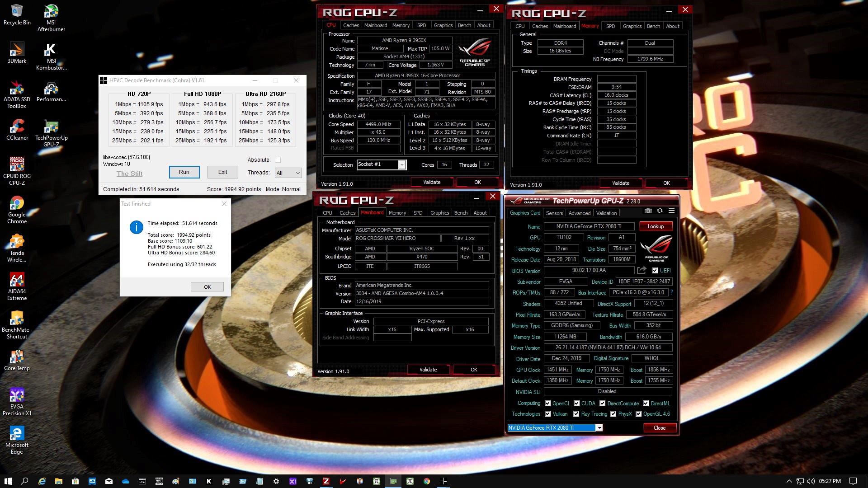The width and height of the screenshot is (868, 488).
Task: Close the Test finished dialog with X
Action: coord(224,204)
